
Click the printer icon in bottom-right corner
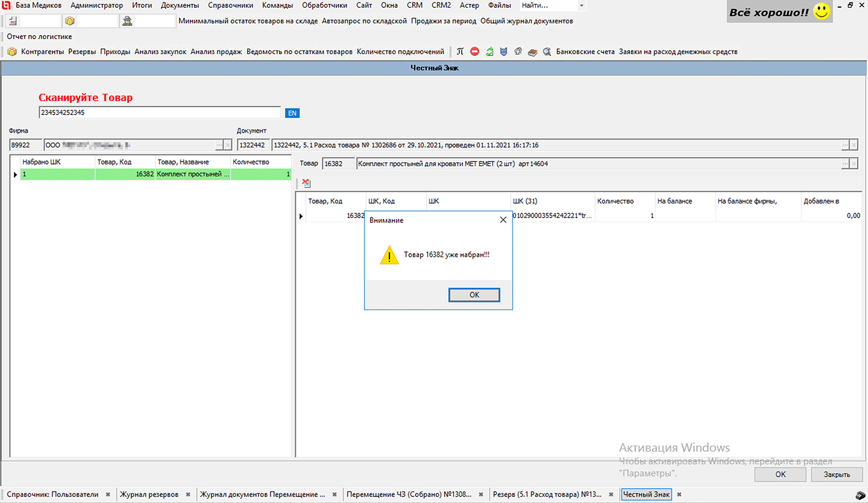pyautogui.click(x=860, y=495)
